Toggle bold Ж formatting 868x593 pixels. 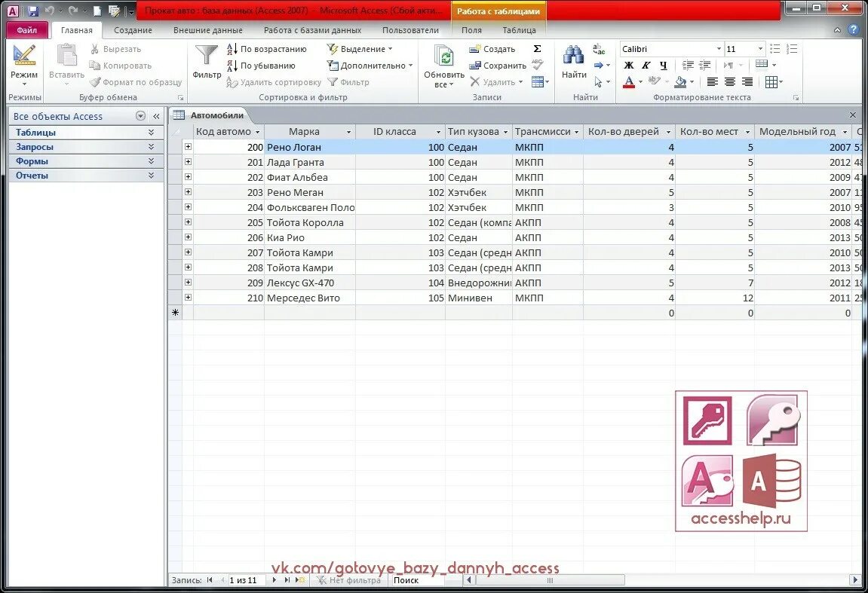(x=629, y=66)
